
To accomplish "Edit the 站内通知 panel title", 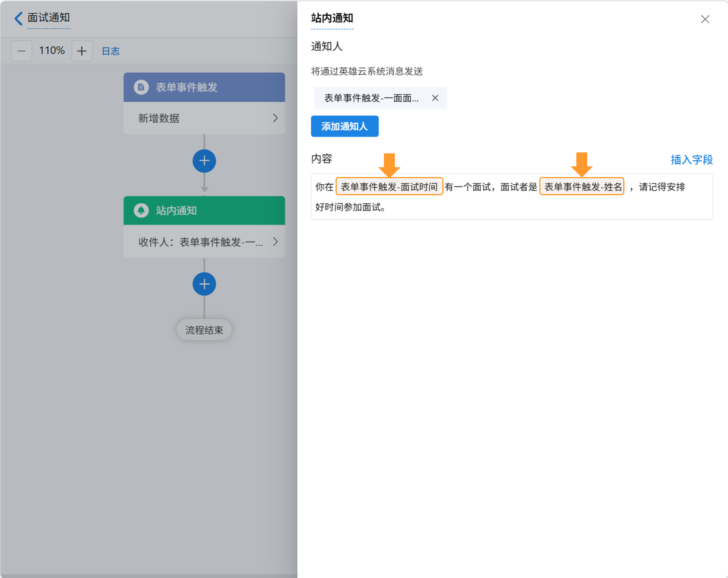I will click(x=332, y=18).
